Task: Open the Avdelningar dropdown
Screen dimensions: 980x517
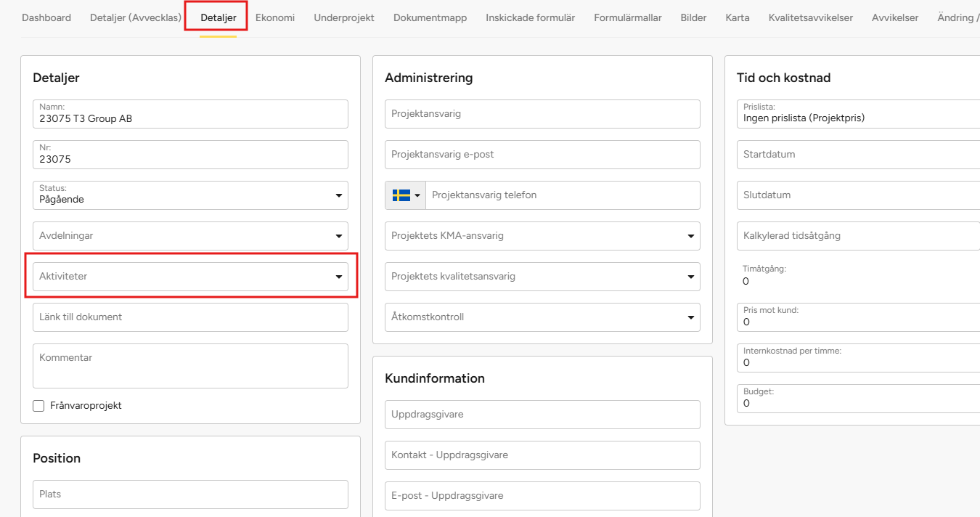Action: [190, 236]
